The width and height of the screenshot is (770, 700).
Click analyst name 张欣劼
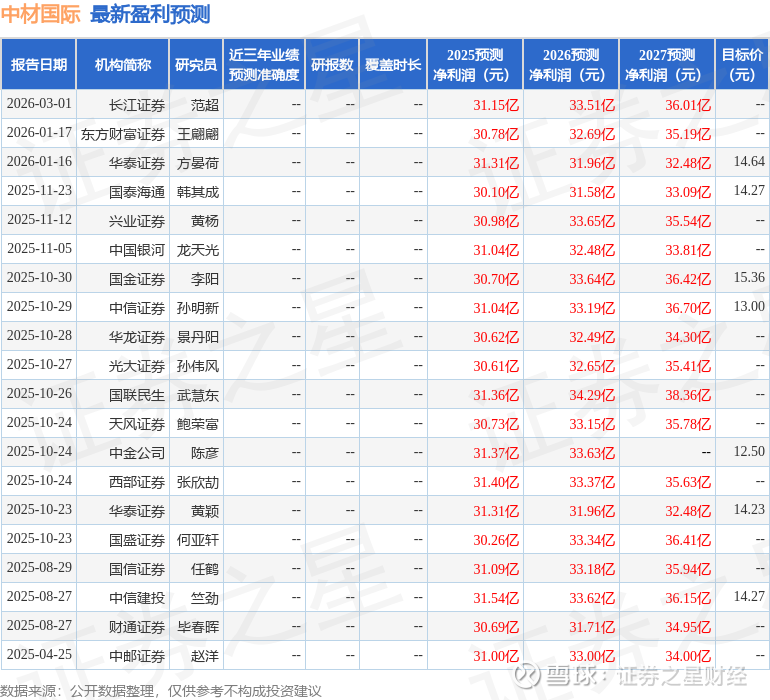pyautogui.click(x=198, y=482)
